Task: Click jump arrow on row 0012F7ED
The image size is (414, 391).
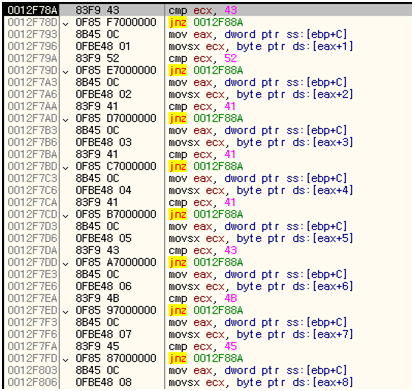Action: pos(66,311)
